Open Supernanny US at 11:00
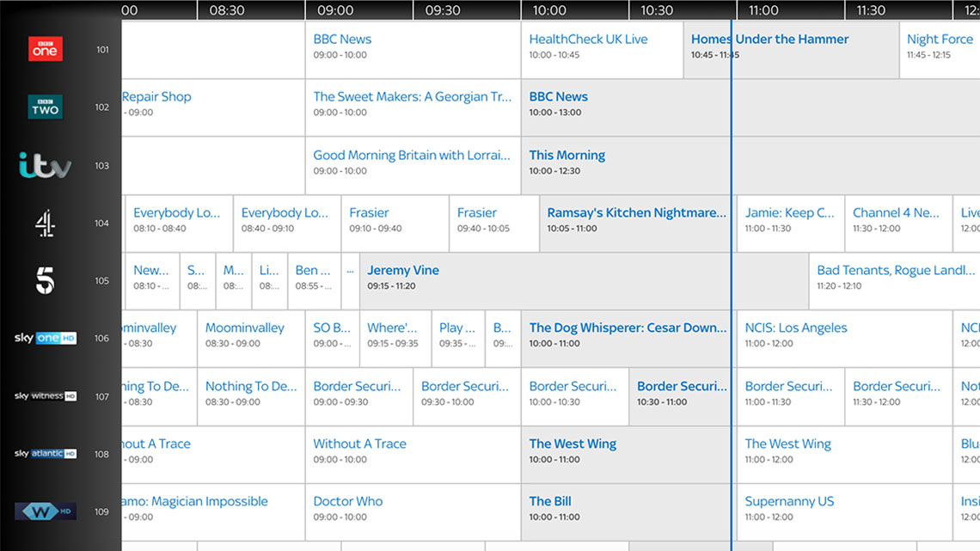Image resolution: width=980 pixels, height=551 pixels. [844, 511]
